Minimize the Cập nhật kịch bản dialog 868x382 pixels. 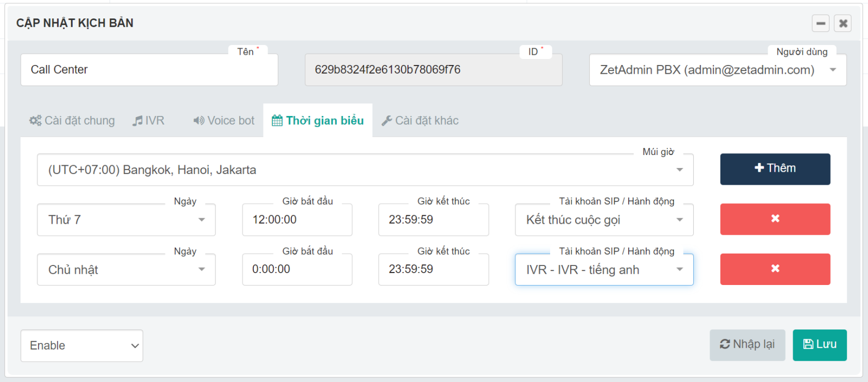point(820,23)
